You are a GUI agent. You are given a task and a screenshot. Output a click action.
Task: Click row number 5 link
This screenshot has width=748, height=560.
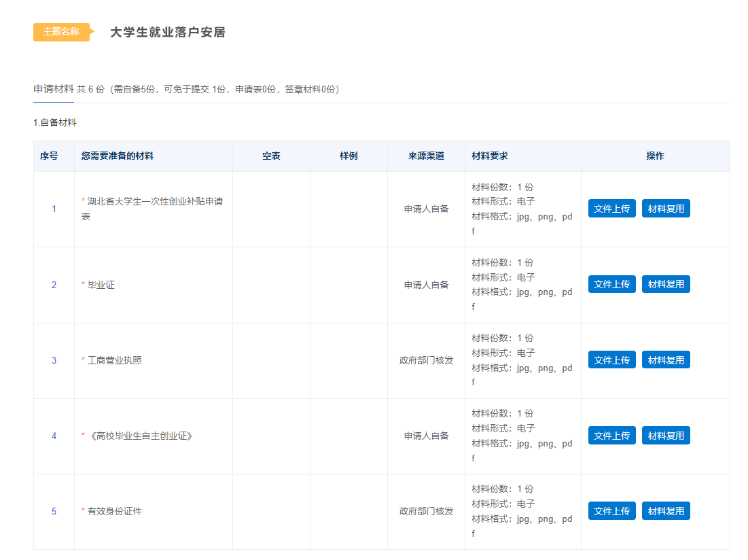(x=54, y=511)
